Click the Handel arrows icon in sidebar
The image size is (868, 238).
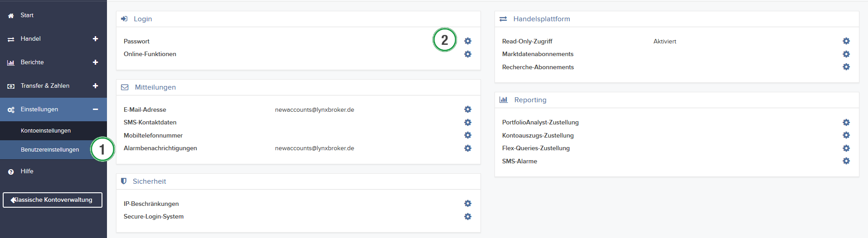click(x=11, y=39)
